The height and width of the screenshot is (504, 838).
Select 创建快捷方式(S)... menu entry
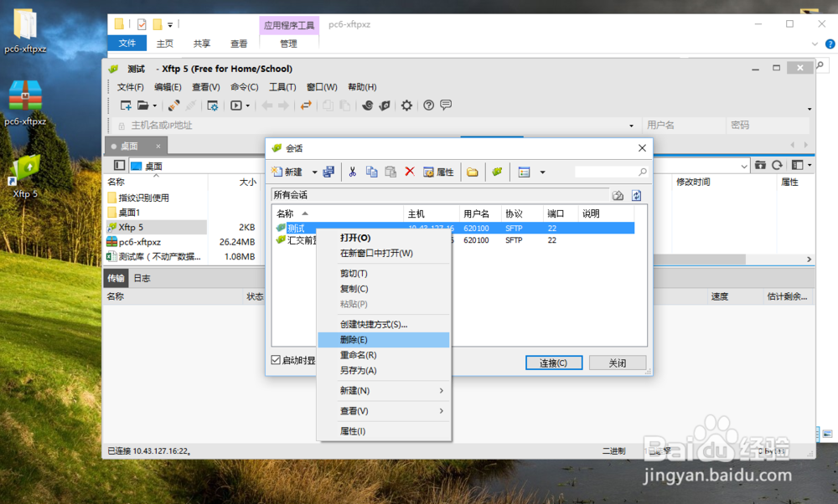(x=385, y=324)
